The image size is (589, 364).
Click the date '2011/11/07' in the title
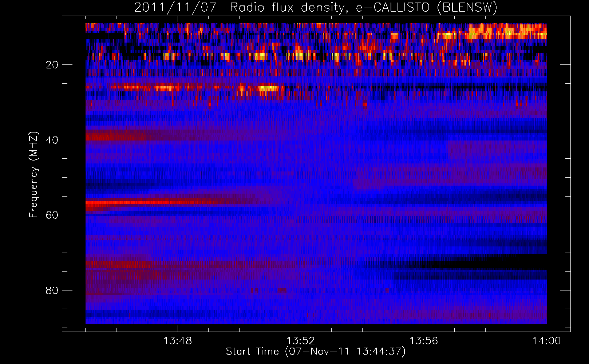pyautogui.click(x=175, y=8)
